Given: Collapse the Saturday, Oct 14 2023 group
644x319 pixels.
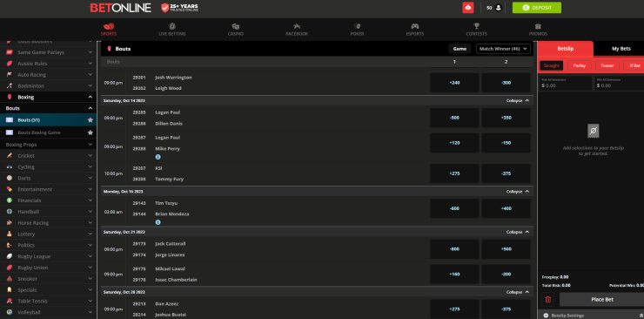Looking at the screenshot, I should (518, 100).
